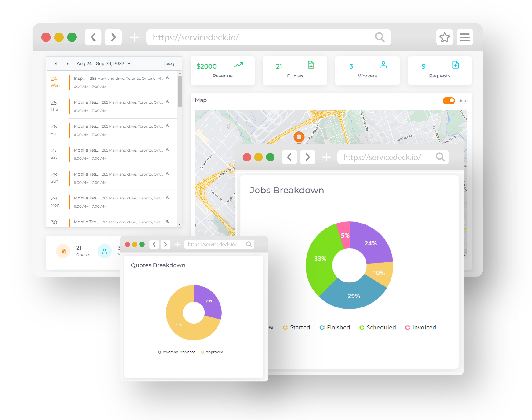Screen dimensions: 532x420
Task: Click the Quotes icon in the bottom summary card
Action: pos(63,251)
